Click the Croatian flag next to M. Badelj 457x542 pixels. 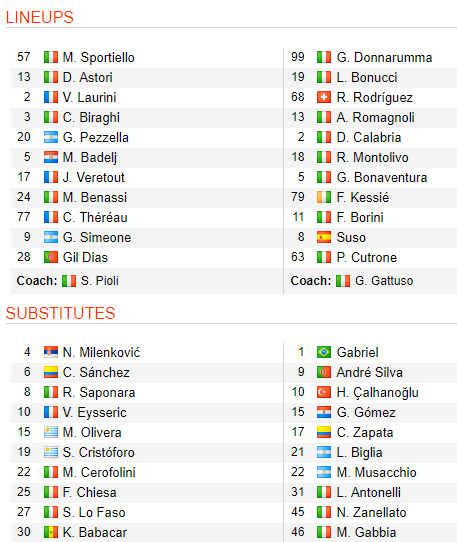(x=51, y=157)
